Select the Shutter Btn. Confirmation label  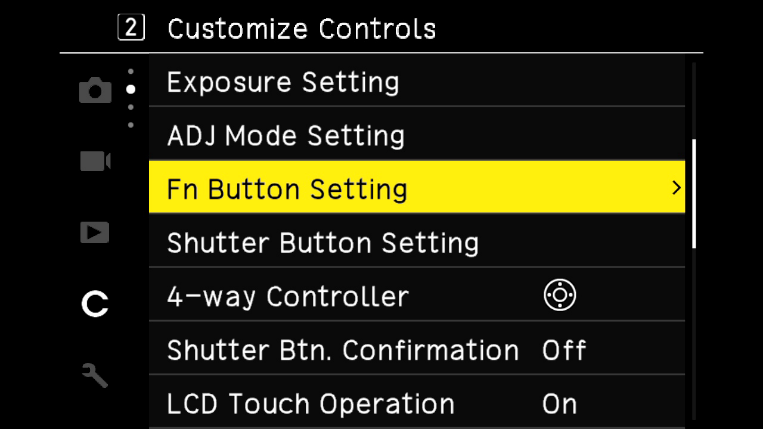click(343, 350)
